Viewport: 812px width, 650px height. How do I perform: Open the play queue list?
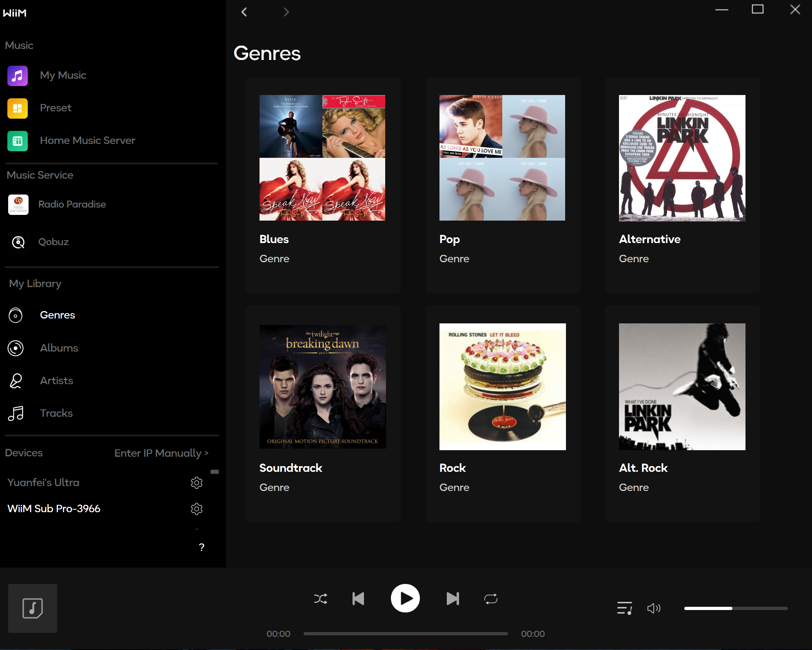[x=624, y=608]
